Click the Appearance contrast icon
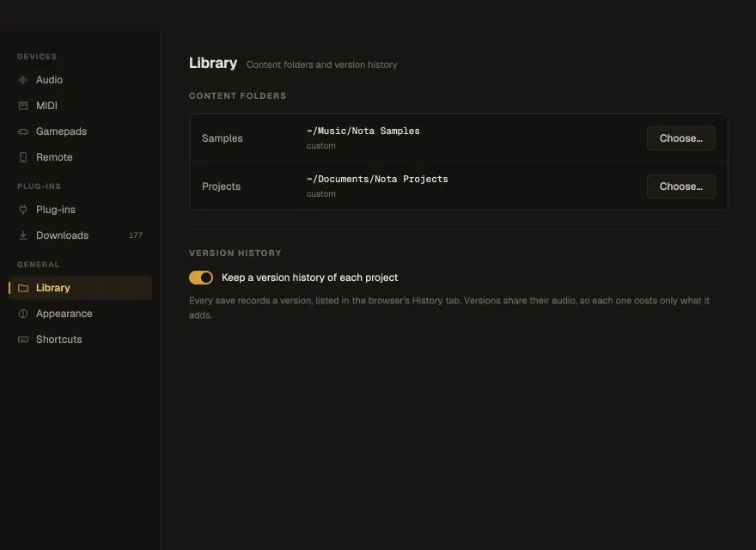The width and height of the screenshot is (756, 550). pyautogui.click(x=22, y=314)
